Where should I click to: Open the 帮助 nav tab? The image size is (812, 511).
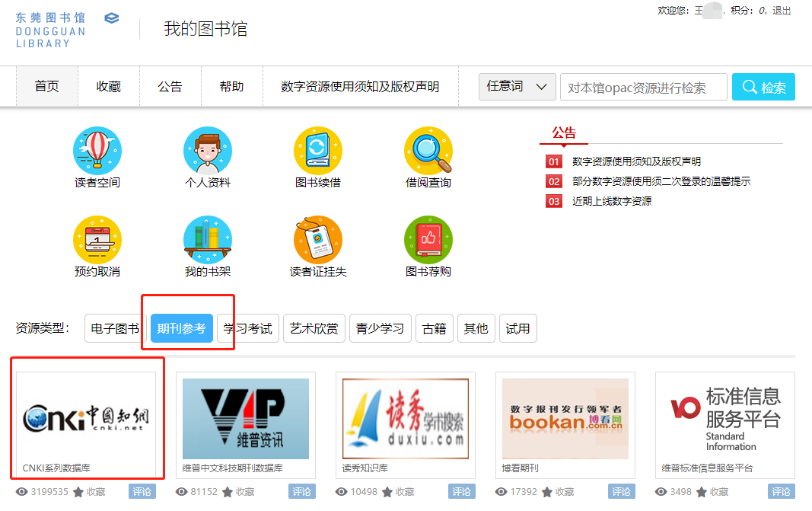pos(232,87)
